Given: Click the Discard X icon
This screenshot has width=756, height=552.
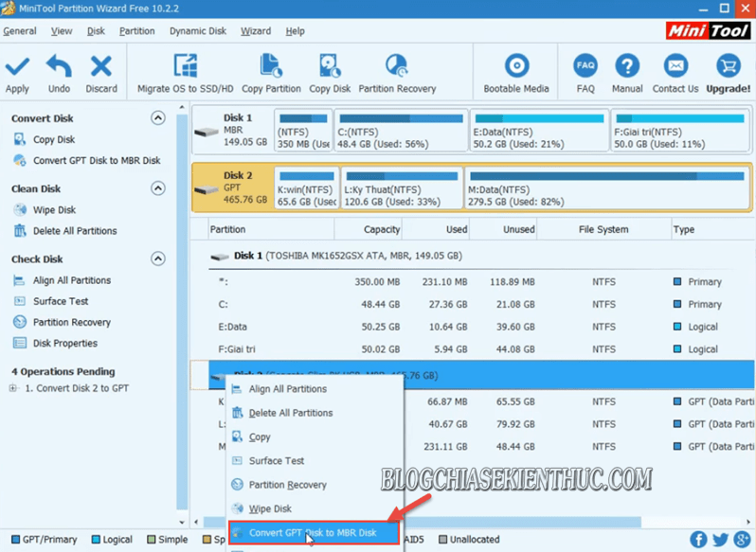Looking at the screenshot, I should 101,66.
